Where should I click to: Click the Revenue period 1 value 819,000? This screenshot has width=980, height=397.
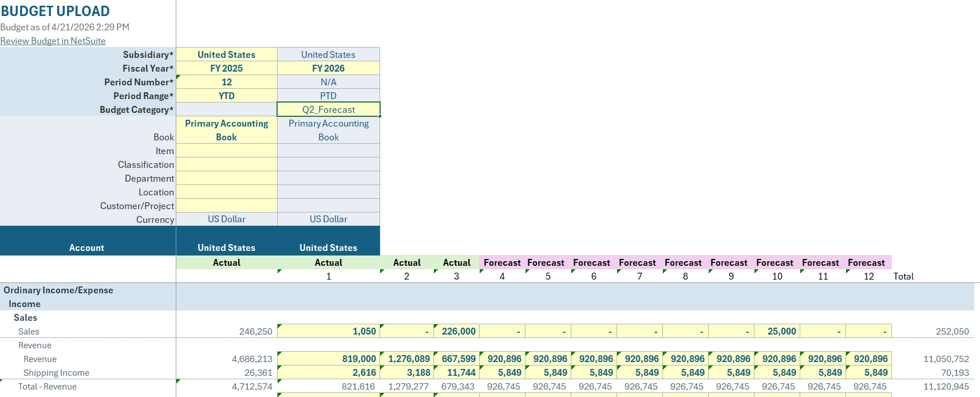pyautogui.click(x=329, y=359)
